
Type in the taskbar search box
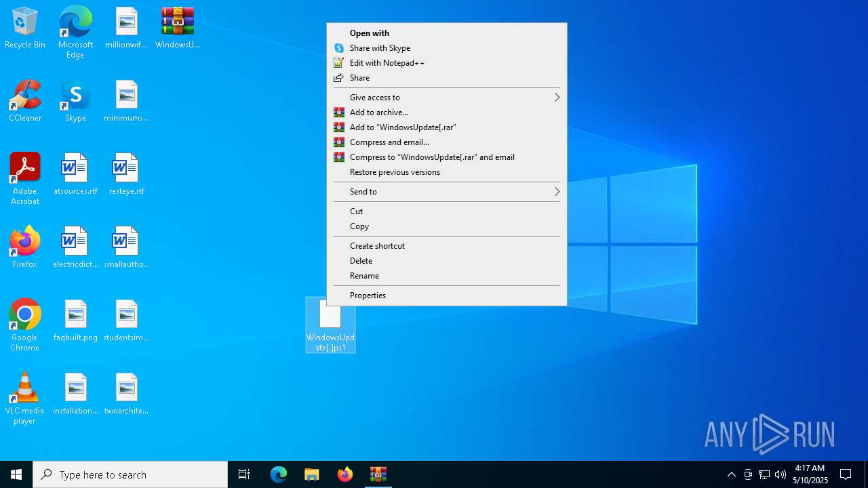pyautogui.click(x=130, y=474)
